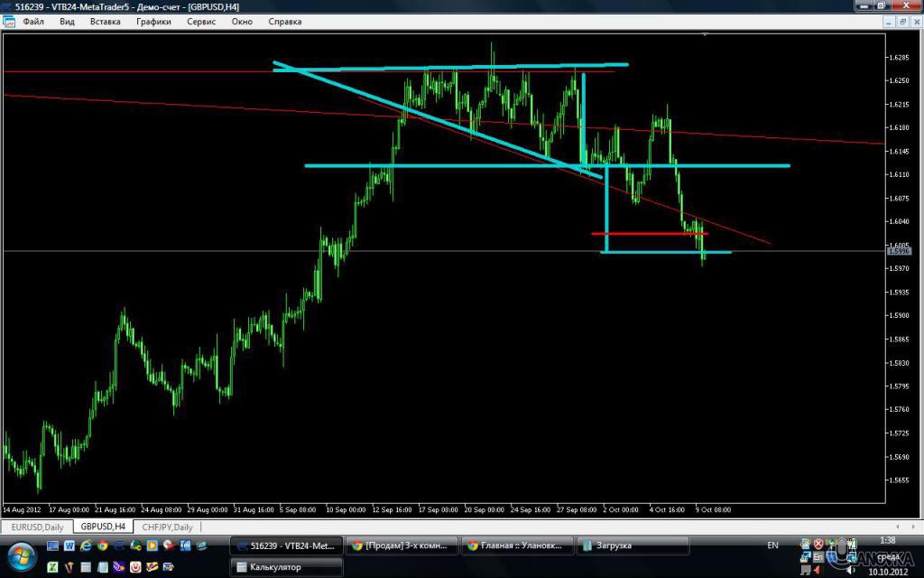Launch Google Chrome from quick launch
The width and height of the screenshot is (924, 578).
pos(103,545)
